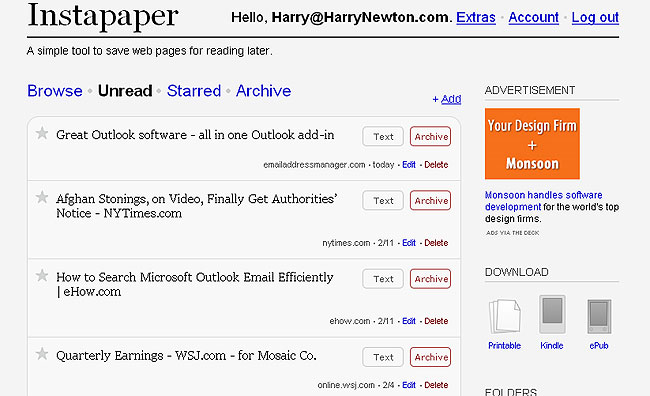Open Text view for Quarterly Earnings article
The height and width of the screenshot is (396, 650).
tap(383, 357)
